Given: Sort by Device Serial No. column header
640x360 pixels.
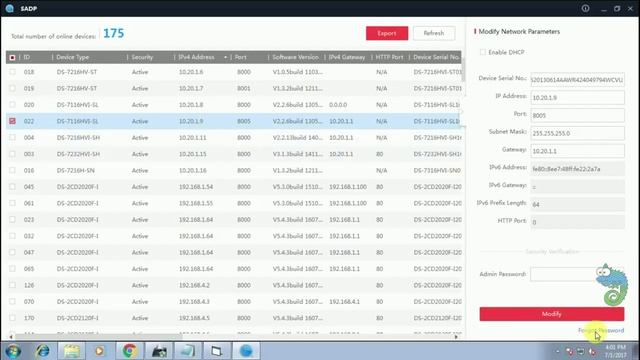Looking at the screenshot, I should [x=436, y=57].
